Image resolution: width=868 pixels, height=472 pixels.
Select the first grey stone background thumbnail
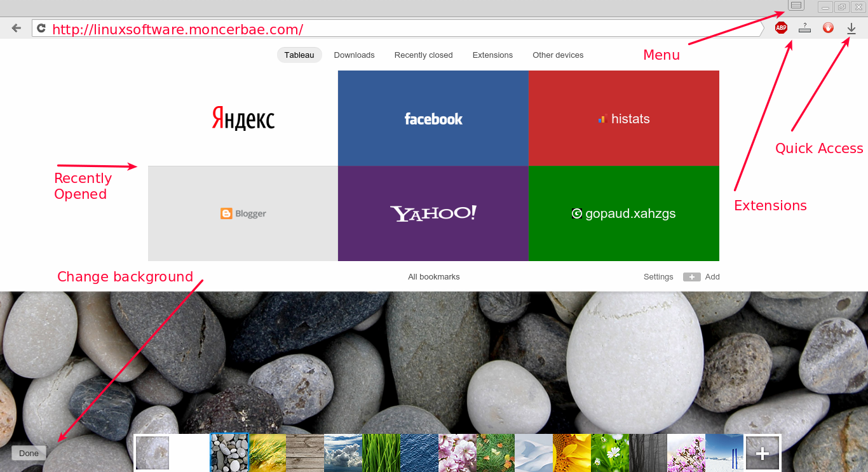(153, 453)
